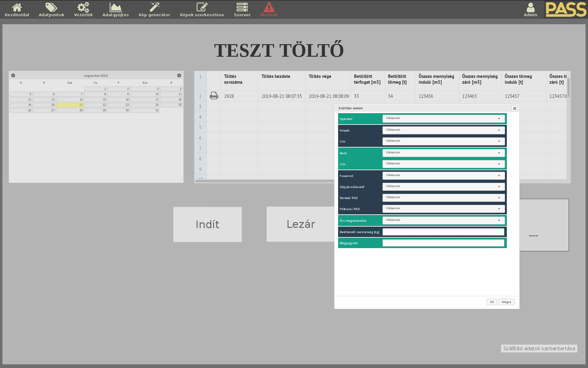
Task: Click the augusztus 2019 calendar title
Action: [x=96, y=75]
